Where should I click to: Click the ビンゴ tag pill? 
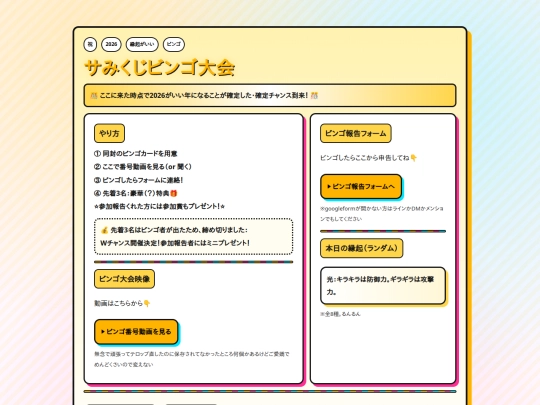(x=174, y=44)
